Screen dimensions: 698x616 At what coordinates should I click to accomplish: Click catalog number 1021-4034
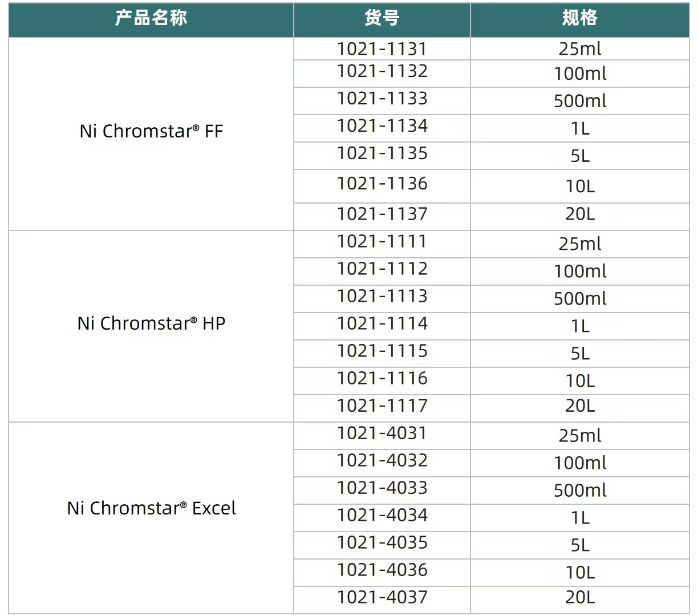tap(382, 516)
